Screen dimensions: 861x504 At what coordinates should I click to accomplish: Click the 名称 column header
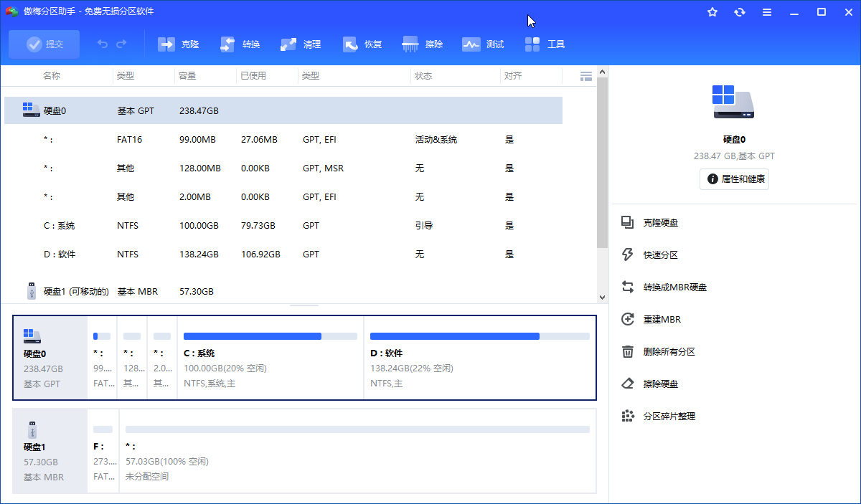click(x=52, y=76)
